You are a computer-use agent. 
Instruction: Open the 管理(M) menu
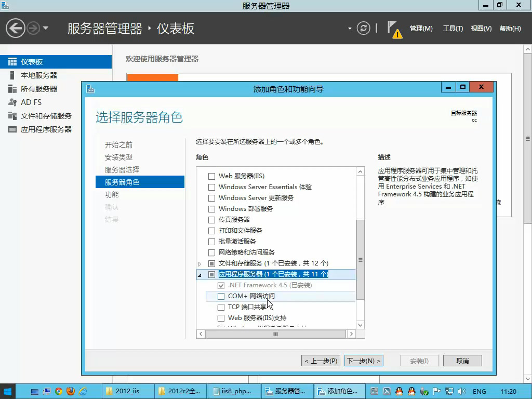(x=421, y=29)
